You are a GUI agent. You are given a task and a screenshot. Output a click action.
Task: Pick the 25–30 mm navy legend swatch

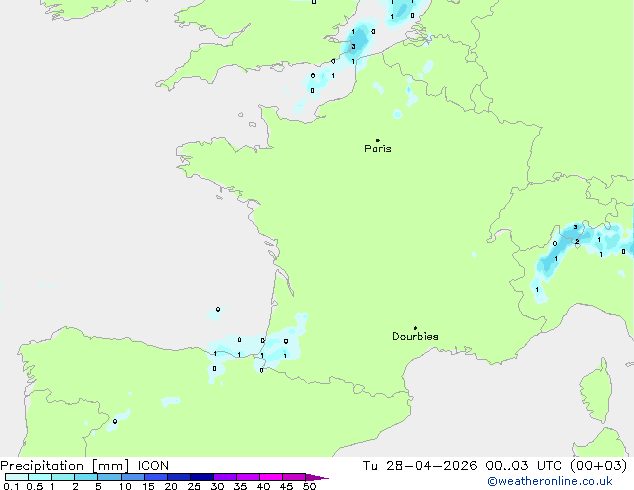click(x=202, y=477)
